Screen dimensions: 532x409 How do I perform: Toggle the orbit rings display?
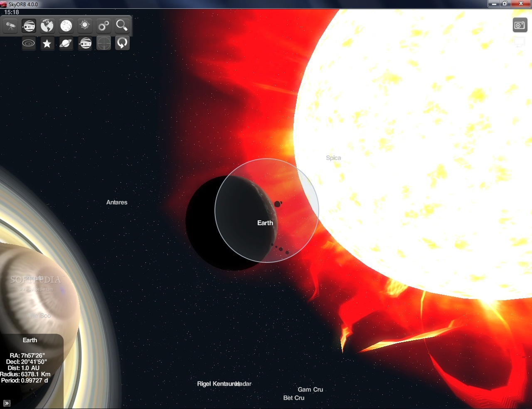pos(29,43)
